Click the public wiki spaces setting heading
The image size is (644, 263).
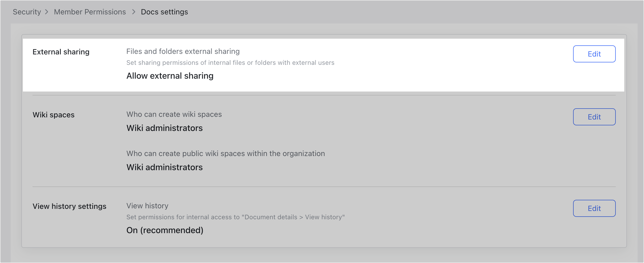(x=226, y=153)
